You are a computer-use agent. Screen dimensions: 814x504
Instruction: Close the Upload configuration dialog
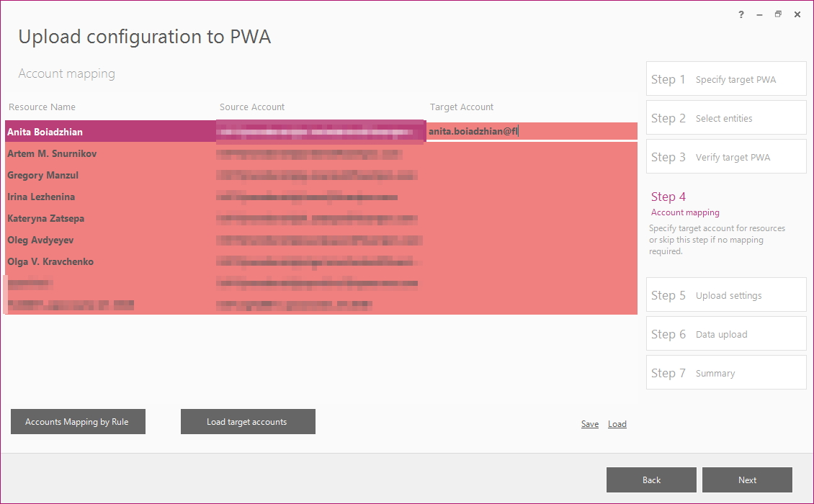pos(797,14)
